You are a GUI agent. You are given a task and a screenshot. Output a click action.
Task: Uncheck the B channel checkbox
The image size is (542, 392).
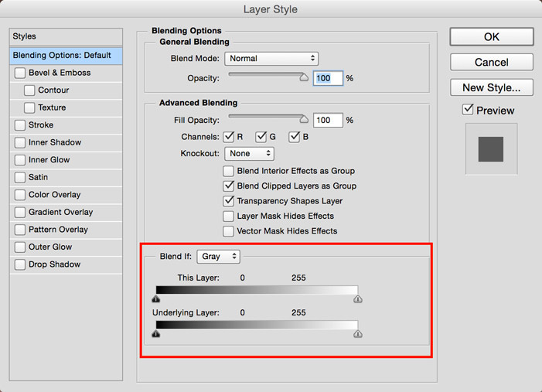tap(294, 137)
